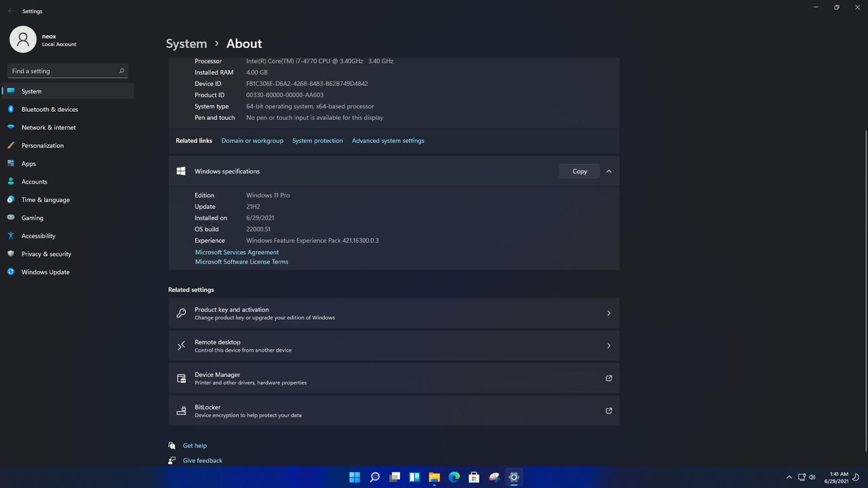Viewport: 868px width, 488px height.
Task: Go to System in the breadcrumb
Action: click(x=186, y=43)
